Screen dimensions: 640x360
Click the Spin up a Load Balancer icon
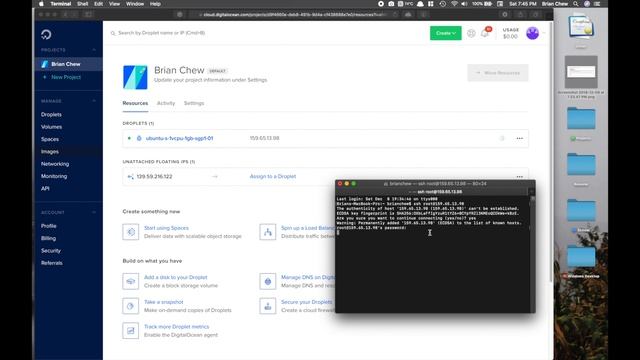coord(267,232)
